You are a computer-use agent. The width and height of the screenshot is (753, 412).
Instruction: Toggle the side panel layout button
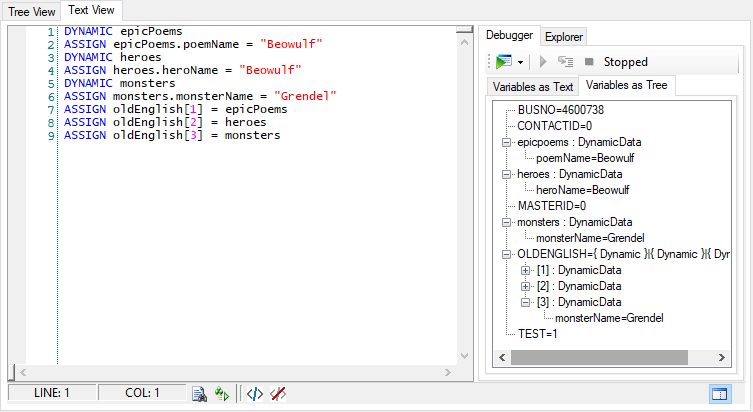tap(719, 394)
